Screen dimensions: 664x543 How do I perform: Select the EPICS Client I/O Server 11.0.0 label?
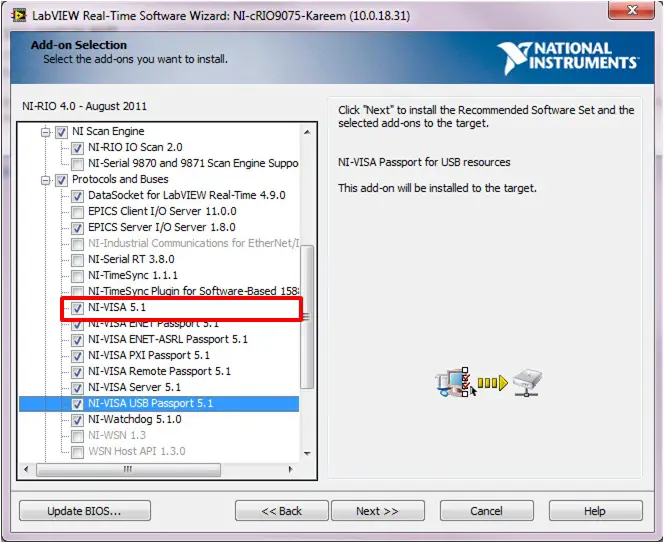point(162,211)
